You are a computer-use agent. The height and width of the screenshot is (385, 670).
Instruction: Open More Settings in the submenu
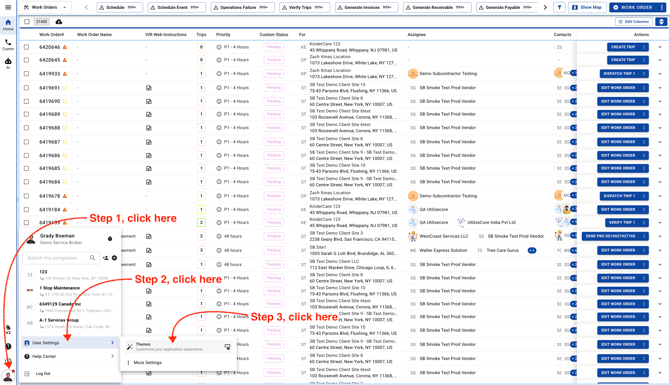(x=147, y=363)
